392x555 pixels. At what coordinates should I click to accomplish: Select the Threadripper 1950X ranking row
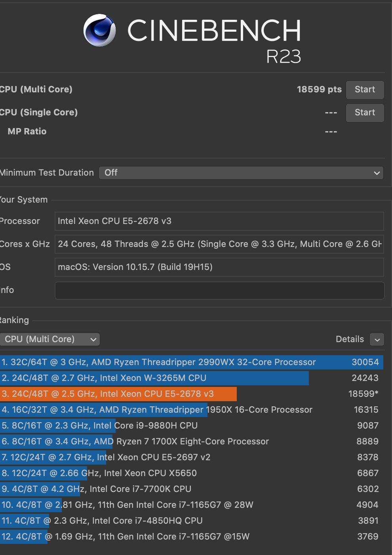[x=192, y=410]
